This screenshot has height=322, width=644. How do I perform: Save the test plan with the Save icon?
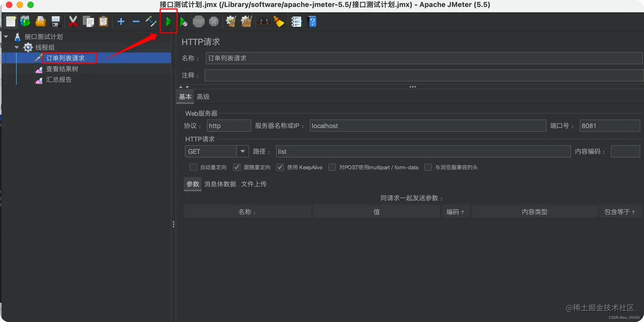coord(56,21)
